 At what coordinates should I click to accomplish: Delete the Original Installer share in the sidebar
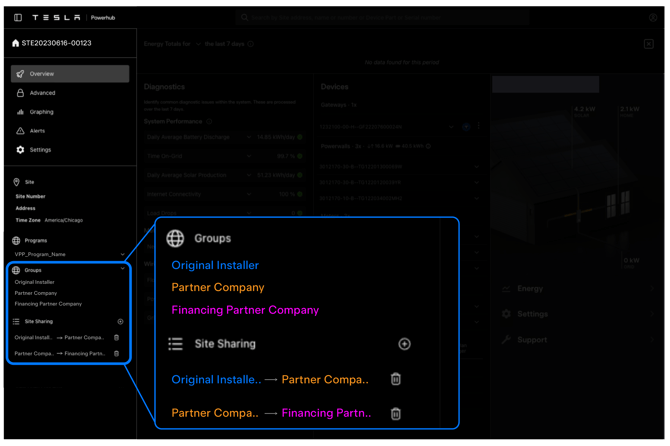click(x=117, y=338)
